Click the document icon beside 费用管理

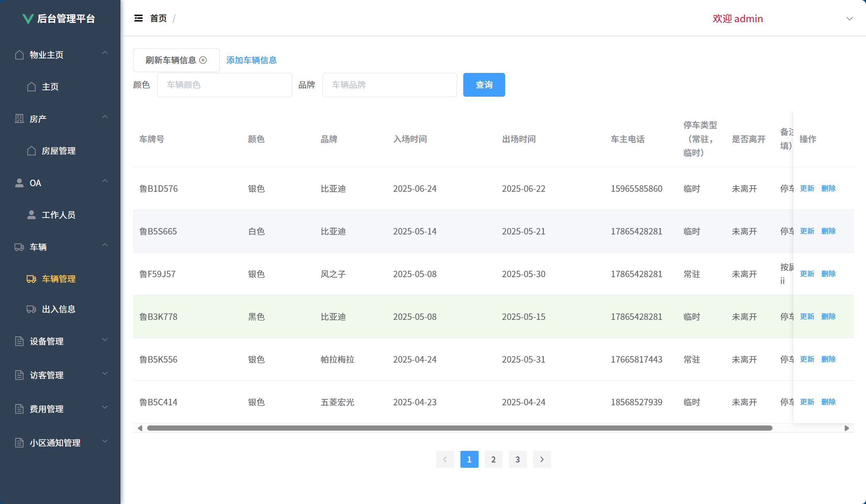click(19, 409)
